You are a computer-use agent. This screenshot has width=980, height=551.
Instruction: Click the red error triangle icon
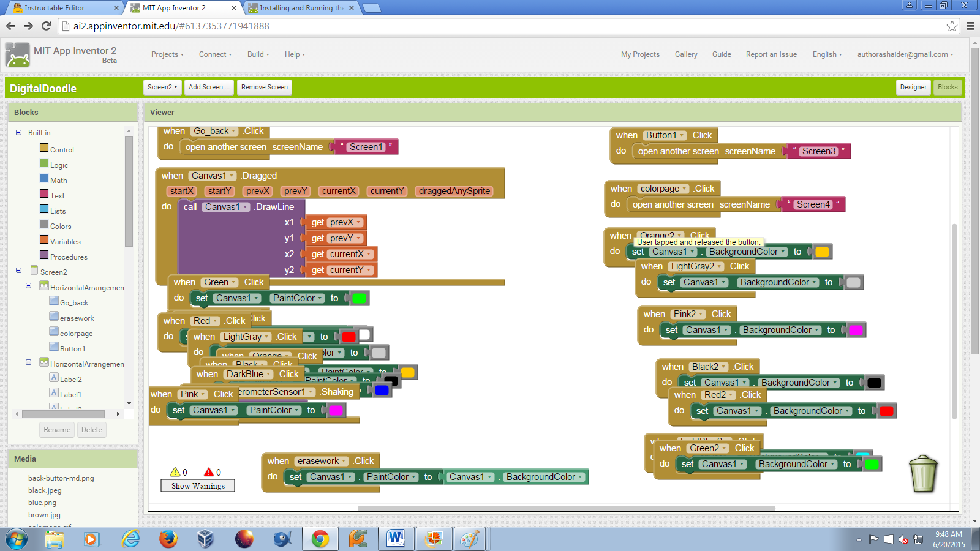[x=209, y=472]
